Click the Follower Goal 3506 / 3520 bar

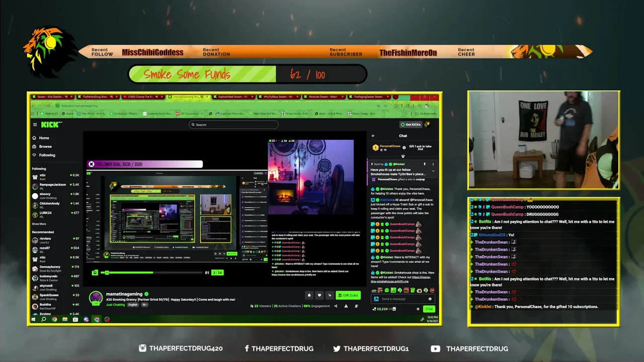click(x=144, y=164)
